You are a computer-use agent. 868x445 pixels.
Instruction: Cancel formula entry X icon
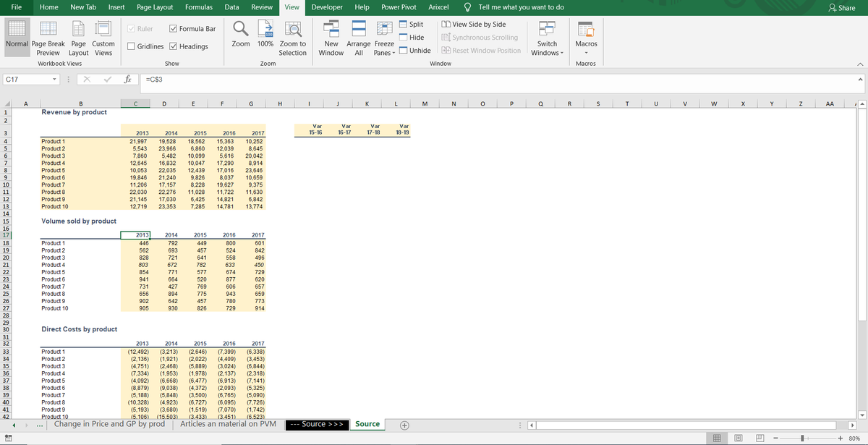87,79
